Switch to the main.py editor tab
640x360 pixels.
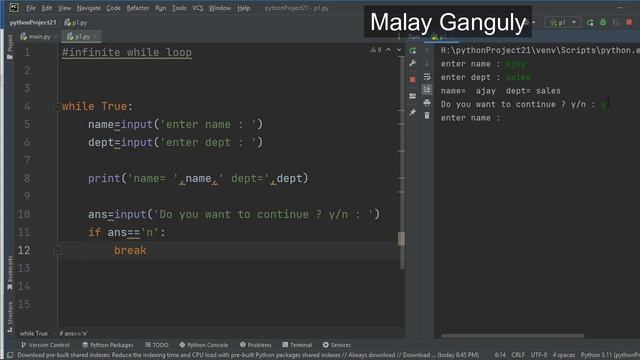[x=38, y=37]
